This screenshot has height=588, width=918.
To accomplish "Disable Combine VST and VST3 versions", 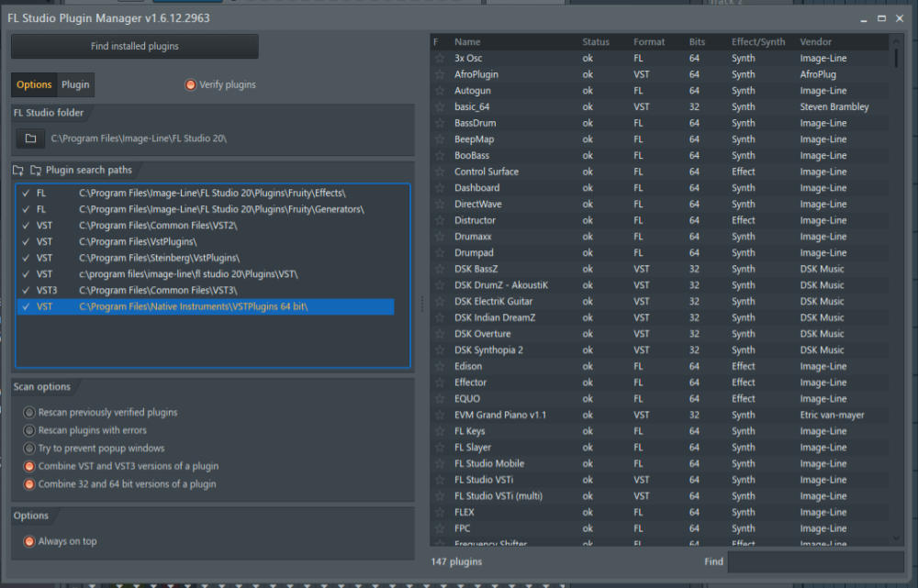I will click(x=28, y=466).
